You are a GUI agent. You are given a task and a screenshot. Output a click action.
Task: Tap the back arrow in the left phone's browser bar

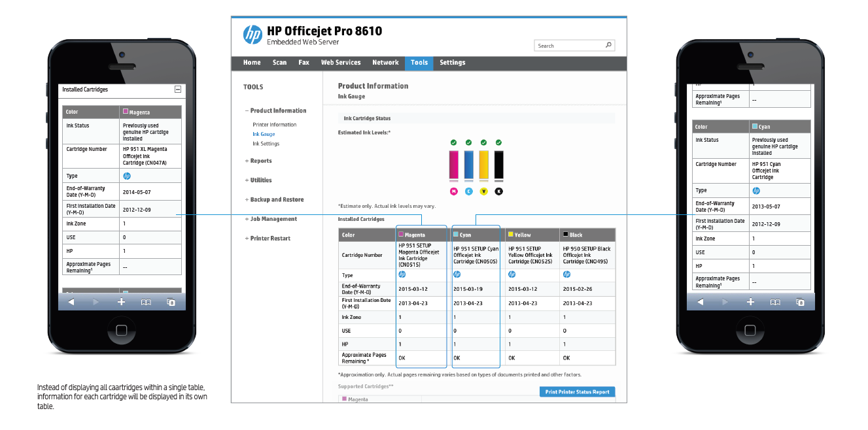point(71,302)
